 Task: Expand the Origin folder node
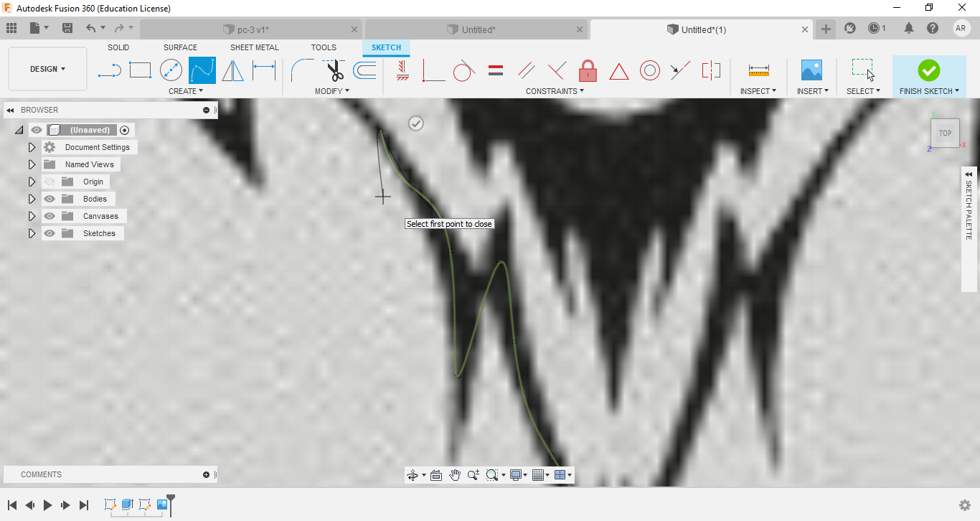tap(32, 182)
